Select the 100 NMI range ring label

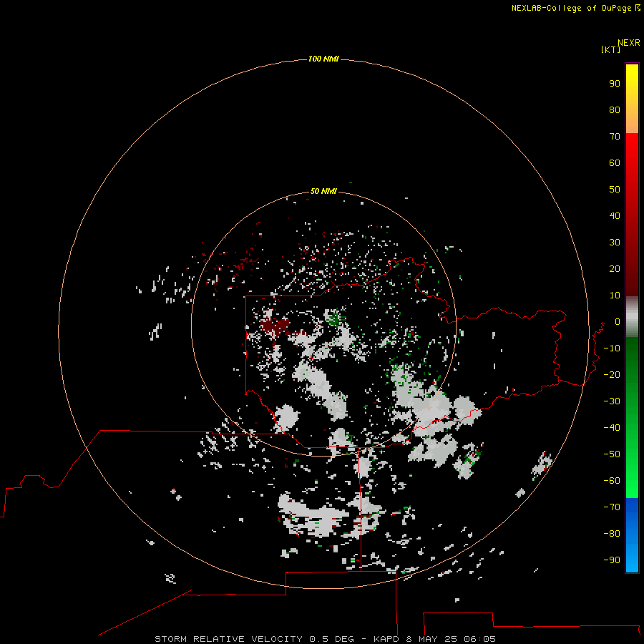click(x=323, y=59)
